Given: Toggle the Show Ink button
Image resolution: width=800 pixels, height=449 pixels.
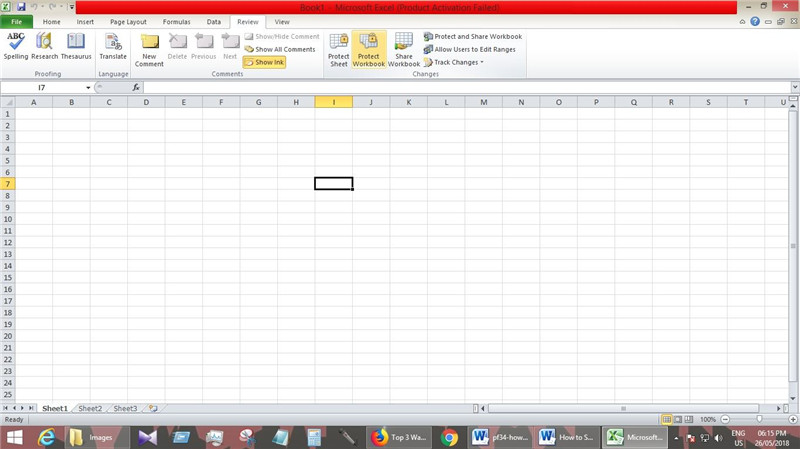Looking at the screenshot, I should tap(264, 62).
